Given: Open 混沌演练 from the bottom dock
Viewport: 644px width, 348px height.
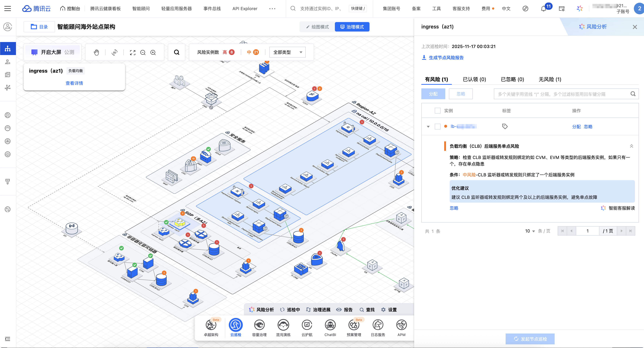Looking at the screenshot, I should [x=283, y=328].
